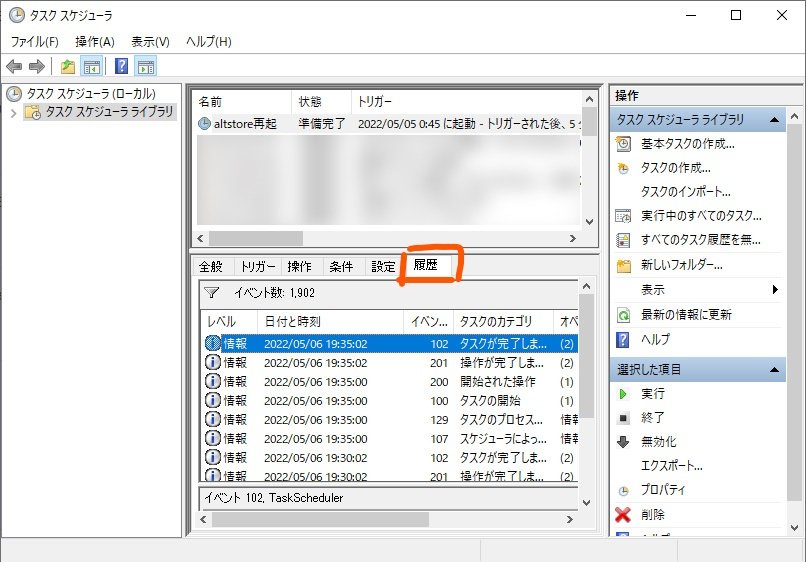This screenshot has height=562, width=806.
Task: Click the プロパティ clock icon
Action: [623, 491]
